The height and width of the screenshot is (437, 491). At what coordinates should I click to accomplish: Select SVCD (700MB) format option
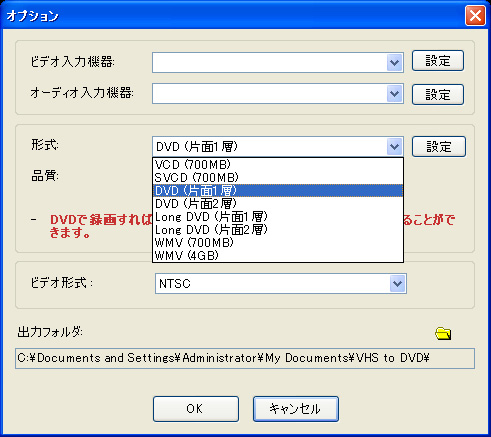(278, 178)
